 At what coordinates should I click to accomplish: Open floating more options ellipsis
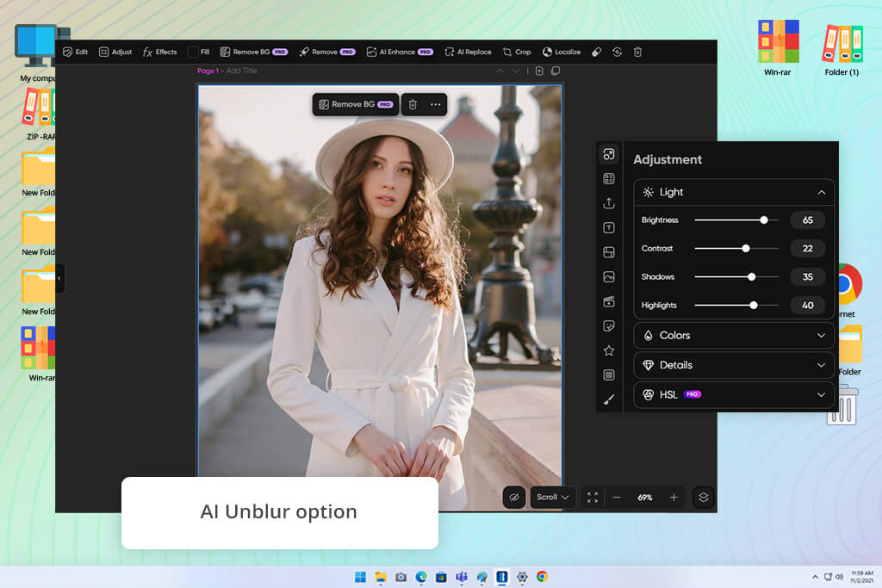click(435, 104)
